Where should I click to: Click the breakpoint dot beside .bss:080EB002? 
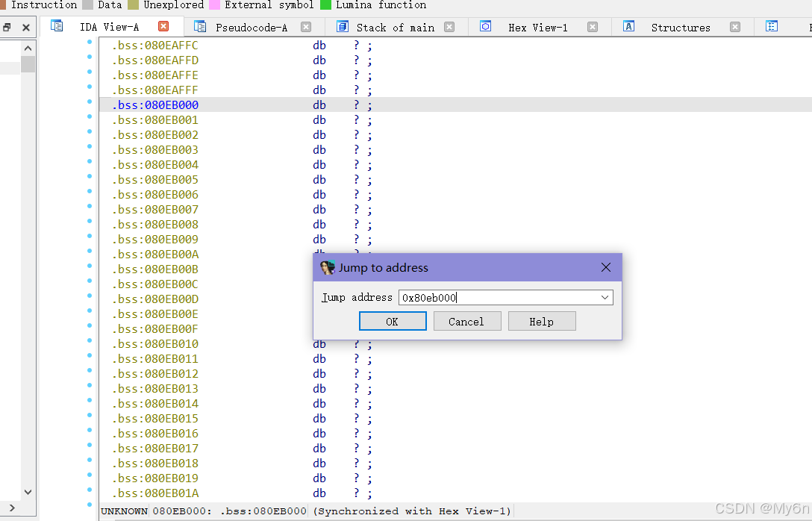[90, 131]
